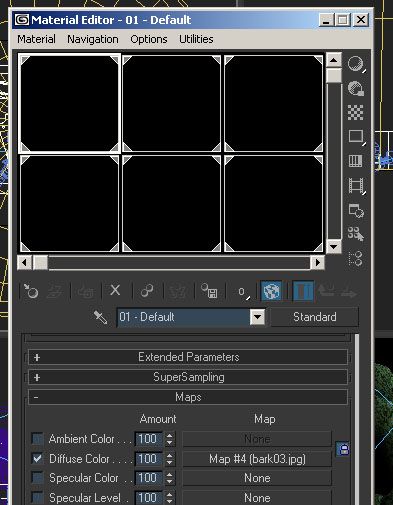Enable the Specular Color map checkbox
Viewport: 393px width, 505px height.
[x=37, y=478]
